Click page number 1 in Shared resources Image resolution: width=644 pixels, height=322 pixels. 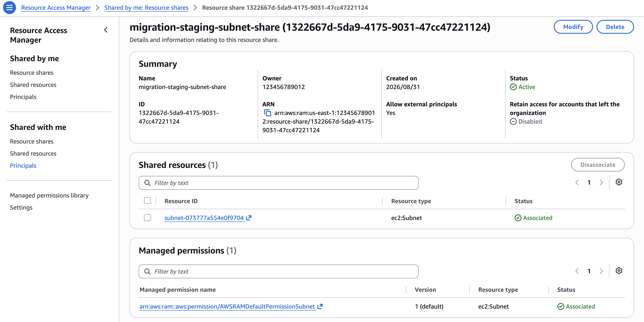coord(589,183)
